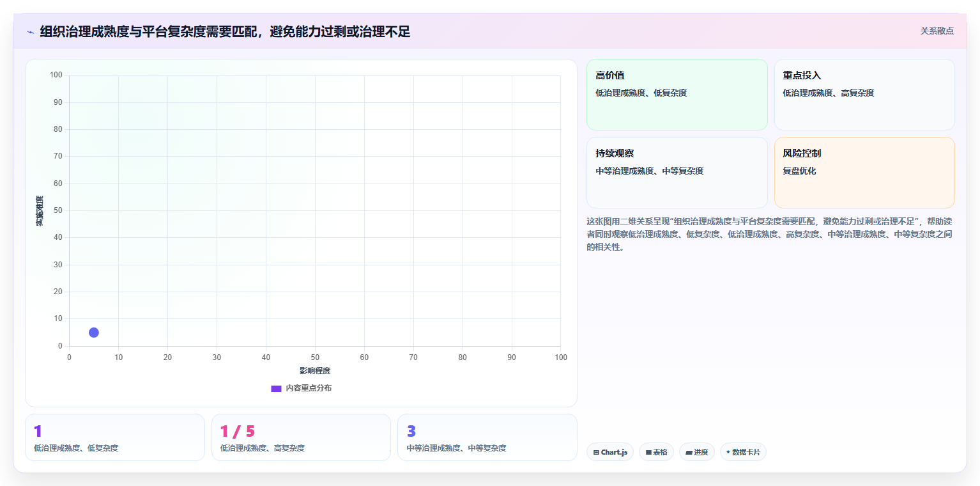Open the 持续观察 card

click(x=677, y=173)
